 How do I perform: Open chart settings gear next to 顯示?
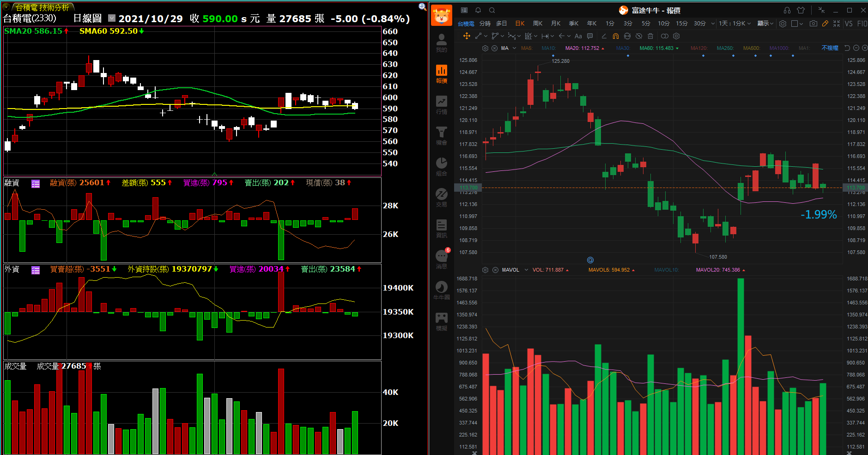tap(783, 24)
